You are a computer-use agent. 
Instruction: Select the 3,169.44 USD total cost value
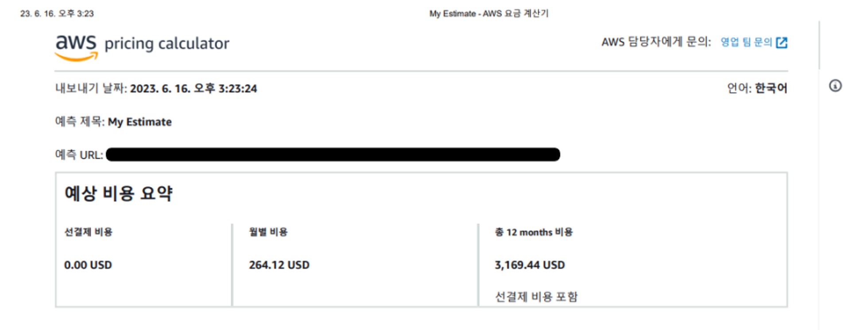click(x=530, y=265)
